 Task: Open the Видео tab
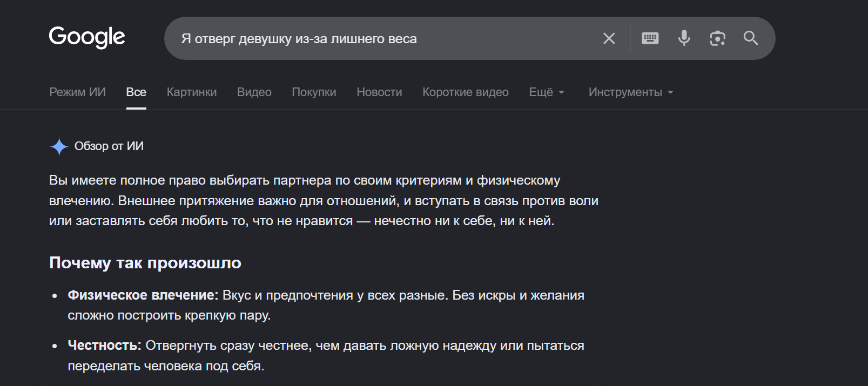[254, 92]
